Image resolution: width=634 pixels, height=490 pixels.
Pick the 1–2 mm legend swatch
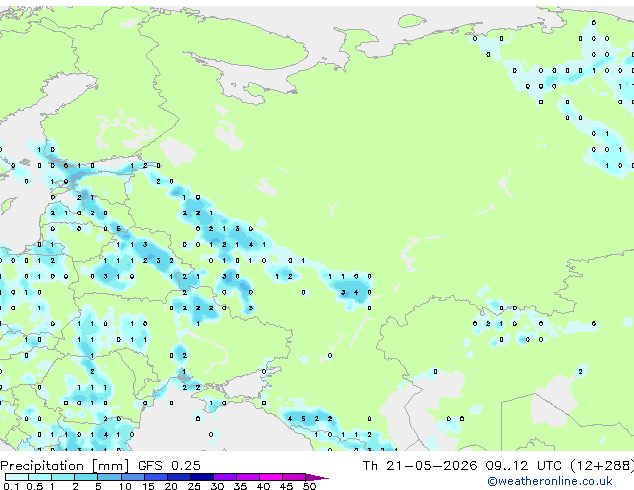coord(63,477)
